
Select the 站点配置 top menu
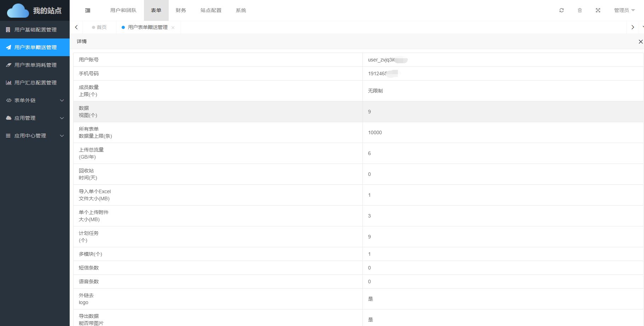click(x=211, y=10)
